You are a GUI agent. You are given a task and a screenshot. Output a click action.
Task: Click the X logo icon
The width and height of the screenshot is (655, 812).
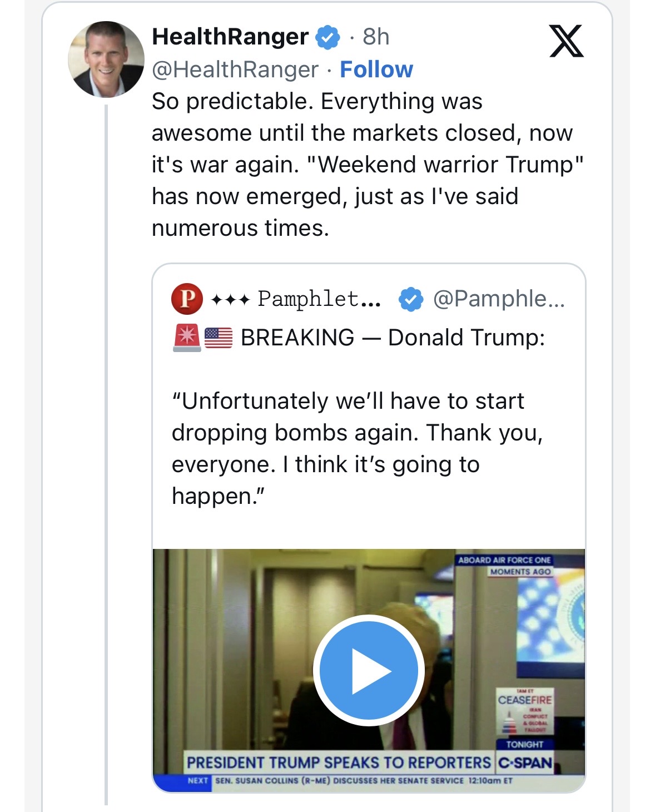pyautogui.click(x=566, y=41)
